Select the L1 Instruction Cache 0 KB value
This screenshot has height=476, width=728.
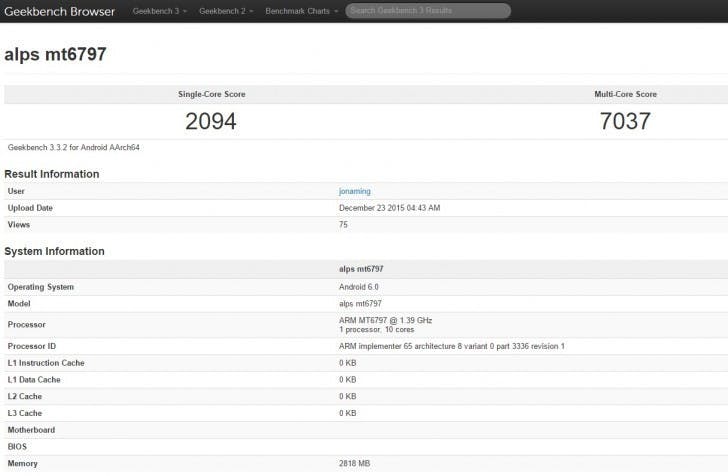(x=347, y=363)
